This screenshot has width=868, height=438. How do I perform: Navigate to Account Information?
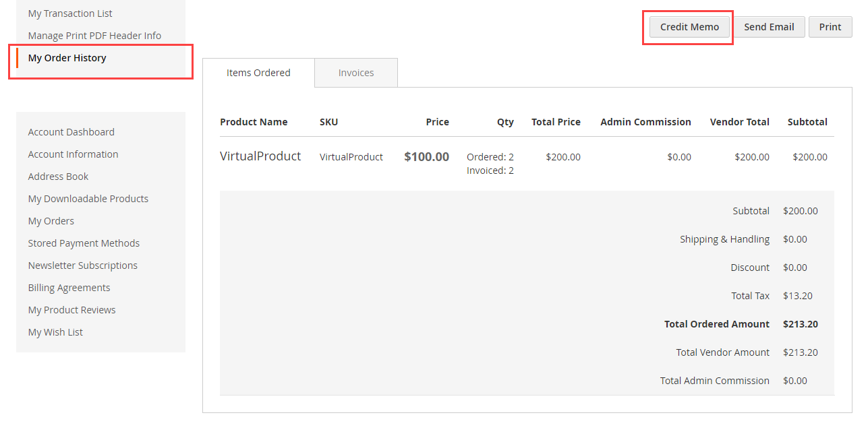coord(73,154)
